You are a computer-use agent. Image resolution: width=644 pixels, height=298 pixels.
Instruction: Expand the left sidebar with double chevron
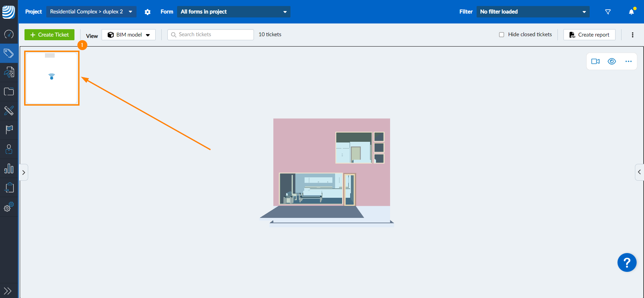pos(7,291)
